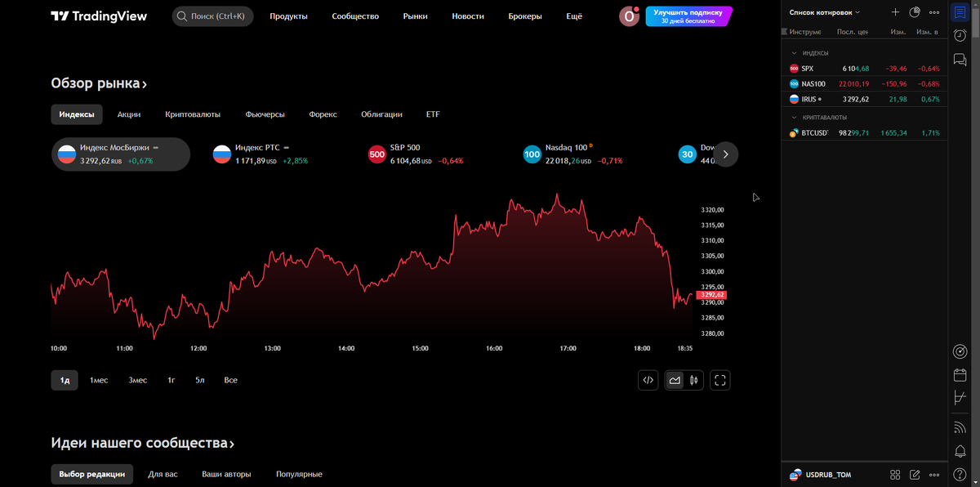Image resolution: width=980 pixels, height=487 pixels.
Task: Switch to the ETF tab
Action: [433, 114]
